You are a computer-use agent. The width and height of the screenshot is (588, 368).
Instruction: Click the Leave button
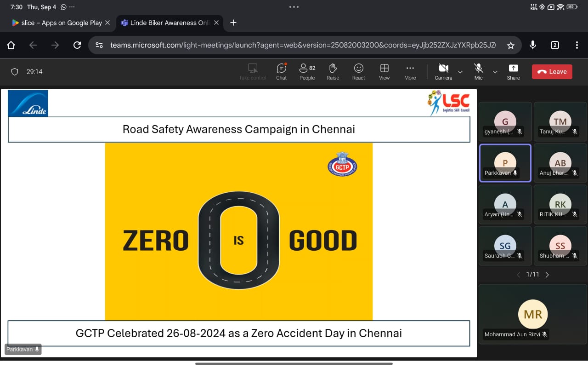(552, 71)
